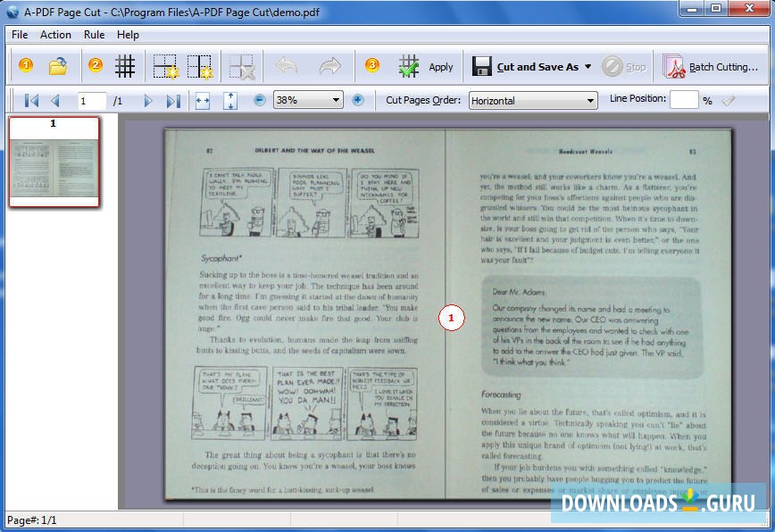Open Batch Cutting dialog
The width and height of the screenshot is (775, 532).
710,67
